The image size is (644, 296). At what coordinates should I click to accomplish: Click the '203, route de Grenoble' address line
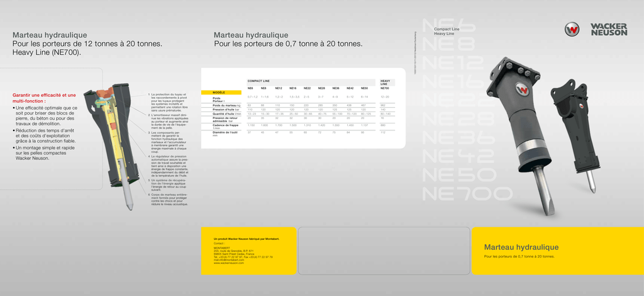tap(234, 251)
